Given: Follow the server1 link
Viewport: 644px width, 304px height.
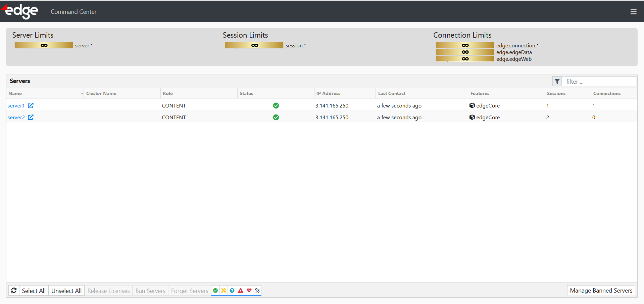Looking at the screenshot, I should coord(16,105).
